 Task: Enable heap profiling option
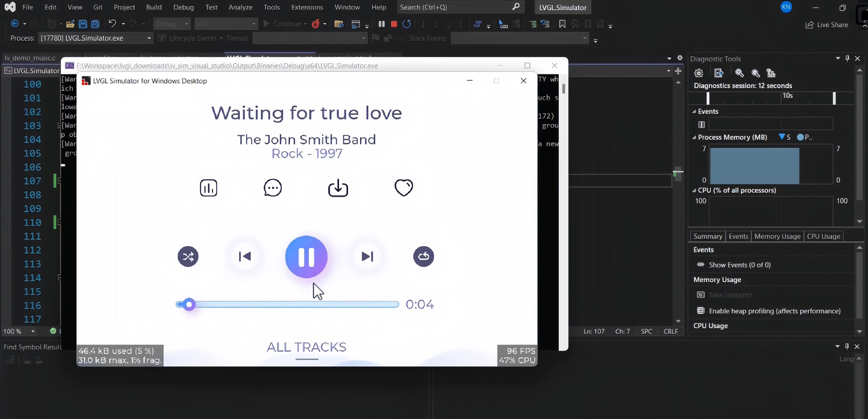pyautogui.click(x=774, y=311)
